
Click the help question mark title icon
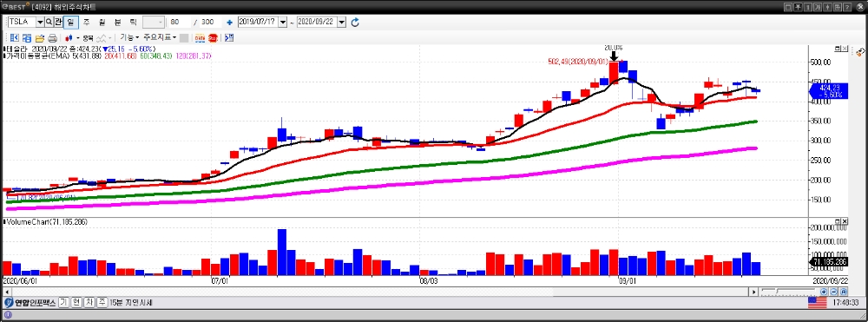click(848, 7)
